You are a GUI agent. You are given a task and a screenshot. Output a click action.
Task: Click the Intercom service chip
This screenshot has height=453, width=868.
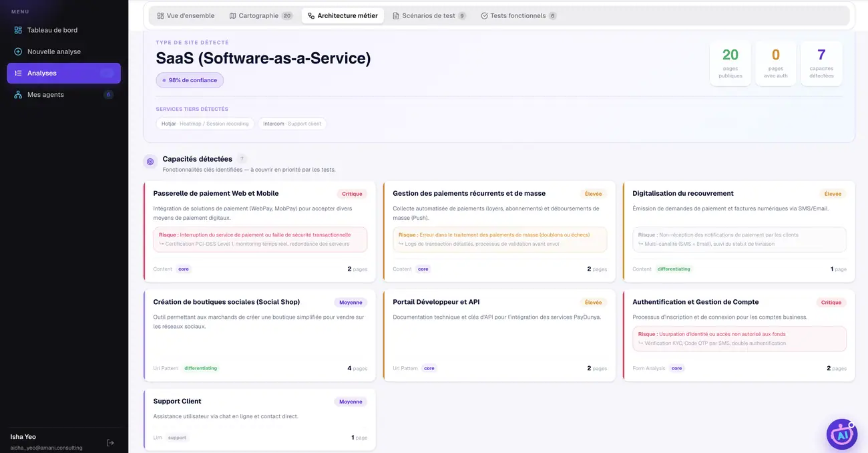coord(292,124)
